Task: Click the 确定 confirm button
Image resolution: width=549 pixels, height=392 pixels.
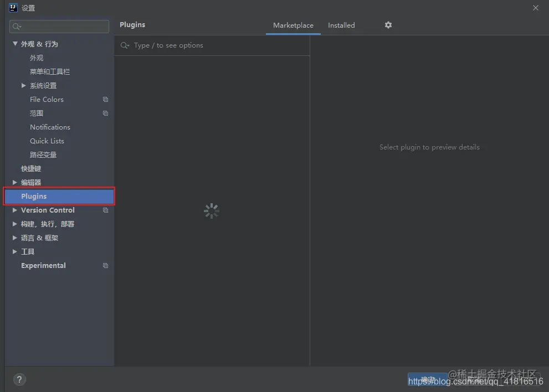Action: [x=428, y=379]
